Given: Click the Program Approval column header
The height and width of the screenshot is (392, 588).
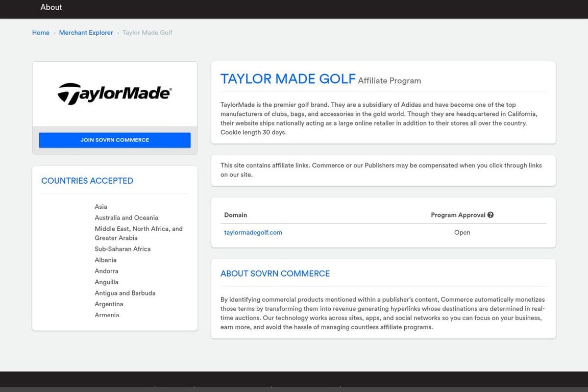Looking at the screenshot, I should point(458,215).
